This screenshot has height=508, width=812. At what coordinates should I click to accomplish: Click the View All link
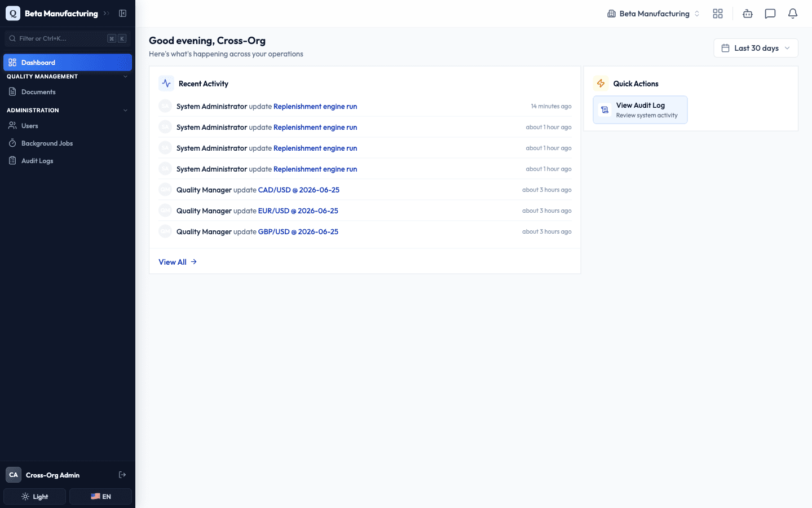pyautogui.click(x=178, y=262)
